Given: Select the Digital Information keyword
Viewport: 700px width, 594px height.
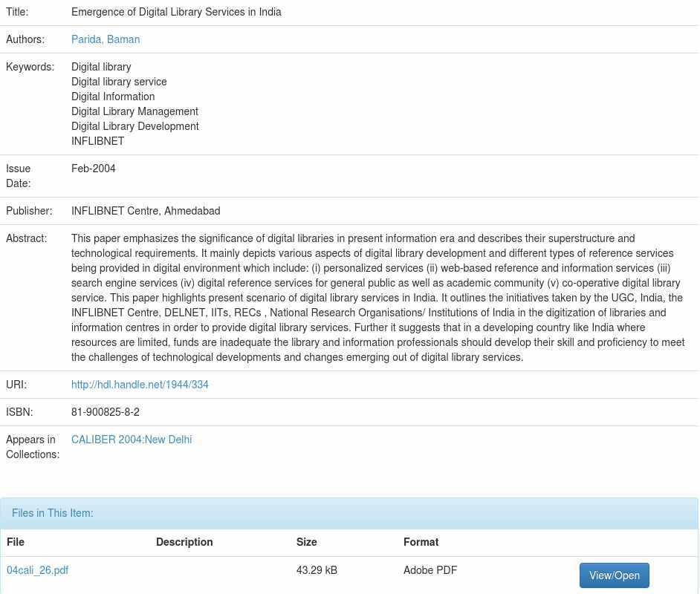Looking at the screenshot, I should tap(113, 97).
